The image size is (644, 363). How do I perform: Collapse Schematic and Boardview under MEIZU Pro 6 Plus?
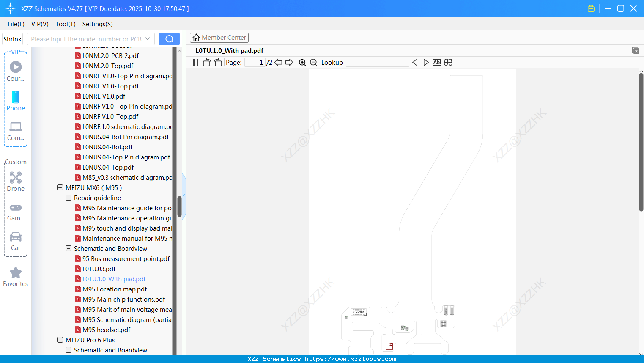point(69,350)
